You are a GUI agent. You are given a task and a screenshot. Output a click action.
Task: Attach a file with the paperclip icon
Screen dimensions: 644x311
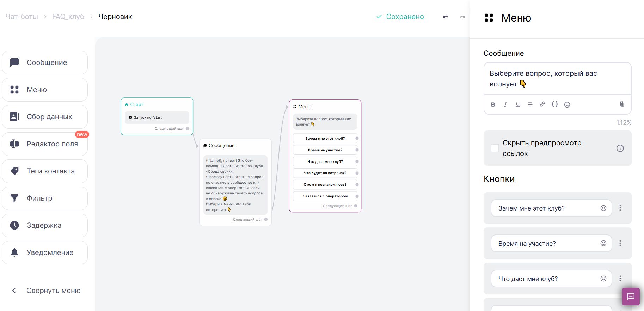[x=622, y=104]
